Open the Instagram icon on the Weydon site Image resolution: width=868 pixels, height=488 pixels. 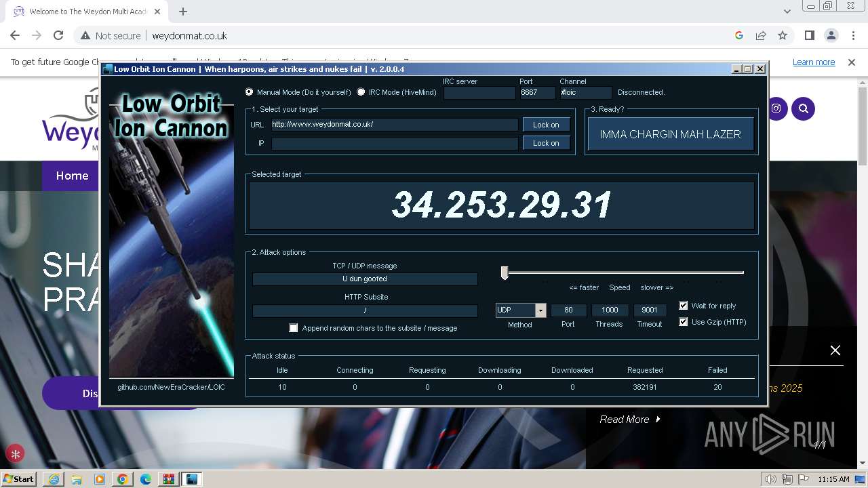coord(776,108)
